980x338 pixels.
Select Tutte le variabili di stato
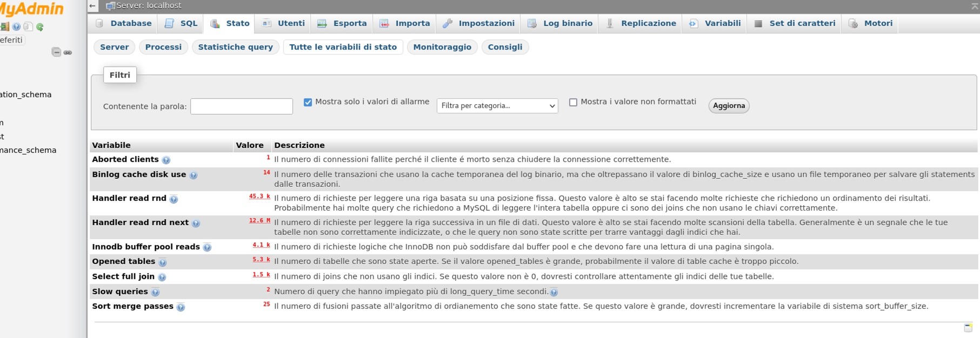click(x=343, y=47)
